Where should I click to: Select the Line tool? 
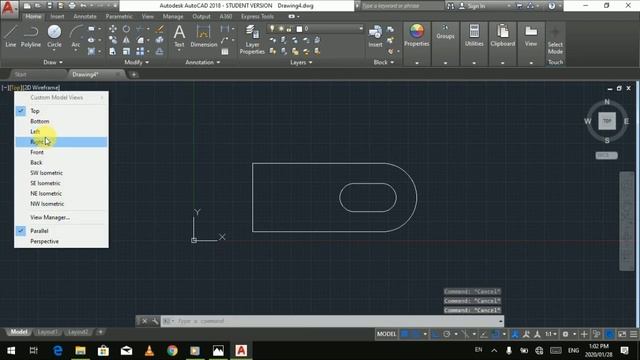(x=11, y=36)
